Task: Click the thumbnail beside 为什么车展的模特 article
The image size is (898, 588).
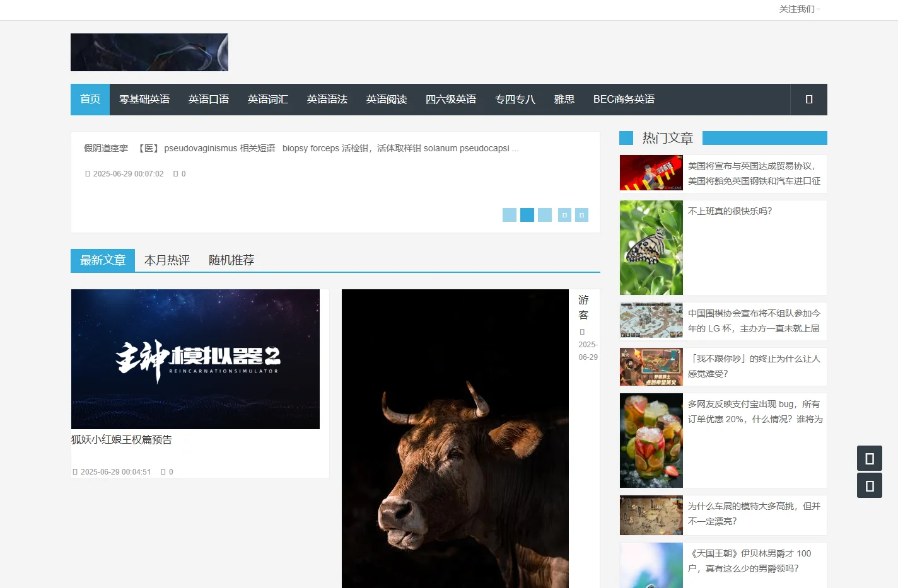Action: click(x=651, y=516)
